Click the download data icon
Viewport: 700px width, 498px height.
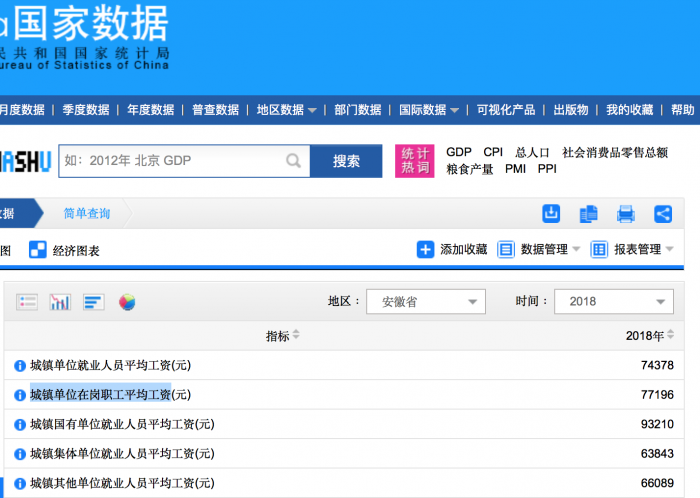[x=551, y=213]
